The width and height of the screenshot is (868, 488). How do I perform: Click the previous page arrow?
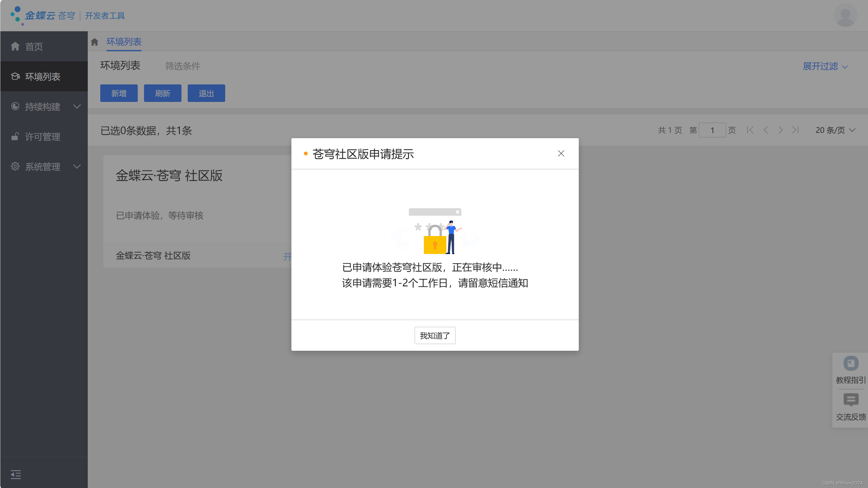766,130
